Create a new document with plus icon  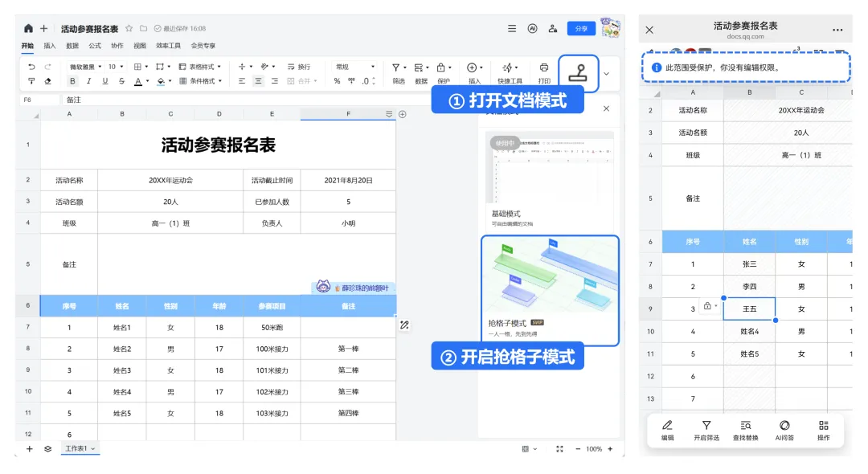coord(43,28)
